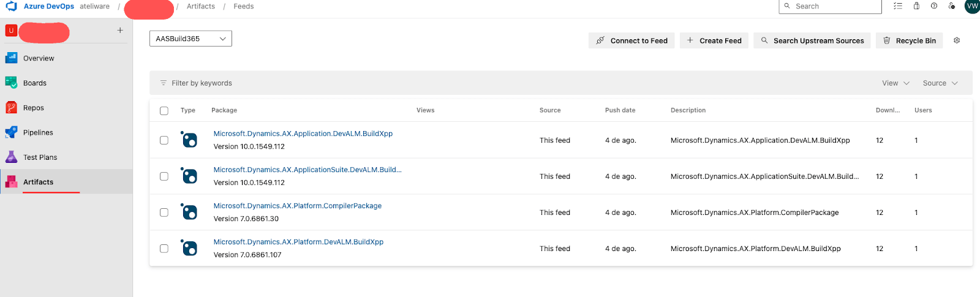Click the red project avatar letter U
This screenshot has width=980, height=297.
[11, 31]
